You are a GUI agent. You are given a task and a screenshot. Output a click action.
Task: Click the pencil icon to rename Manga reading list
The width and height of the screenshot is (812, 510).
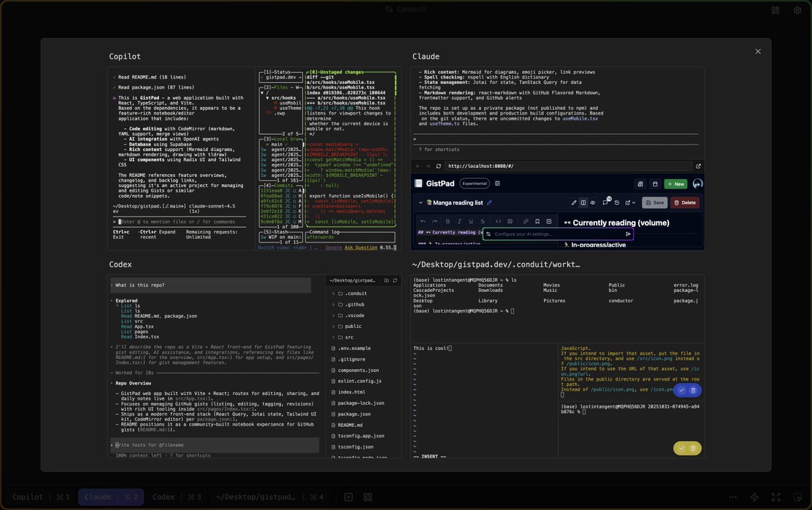pos(489,203)
